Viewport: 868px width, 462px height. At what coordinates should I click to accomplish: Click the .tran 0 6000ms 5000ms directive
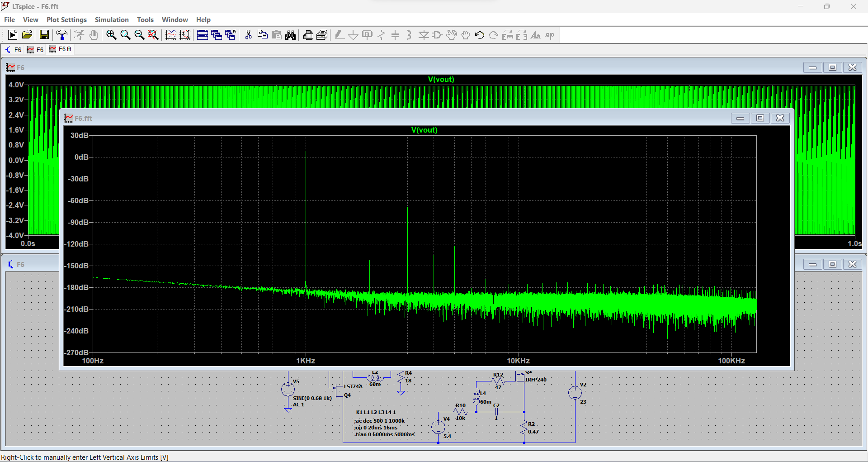384,434
